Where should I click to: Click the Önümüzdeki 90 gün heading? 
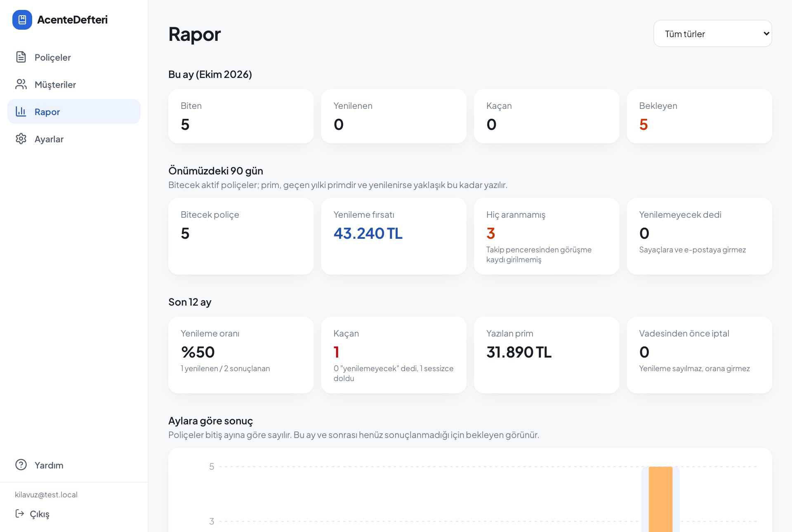coord(216,171)
